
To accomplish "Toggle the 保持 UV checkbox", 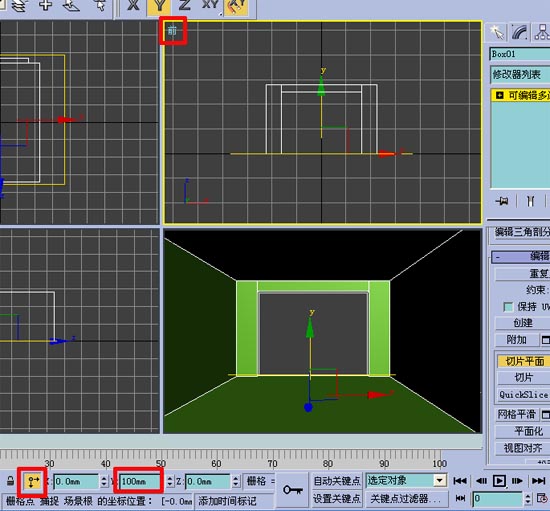I will [508, 307].
